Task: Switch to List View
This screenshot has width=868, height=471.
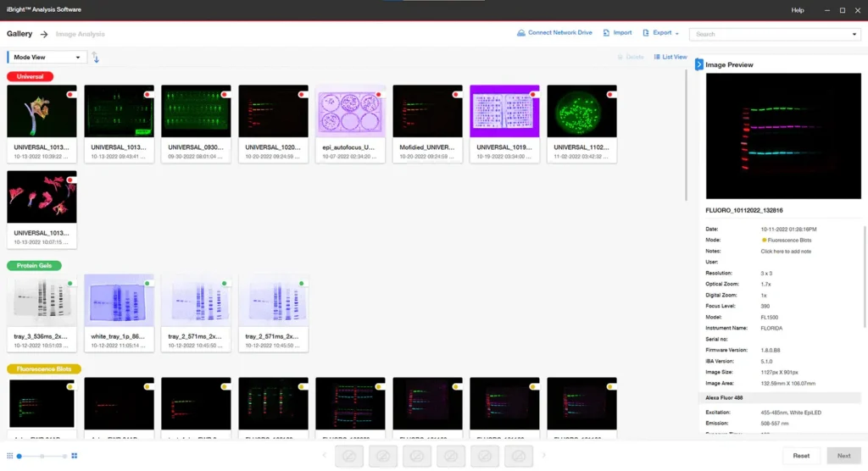Action: 670,58
